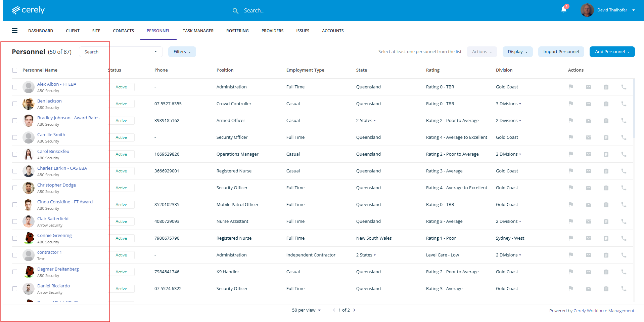
Task: Click the Import Personnel button
Action: [x=561, y=52]
